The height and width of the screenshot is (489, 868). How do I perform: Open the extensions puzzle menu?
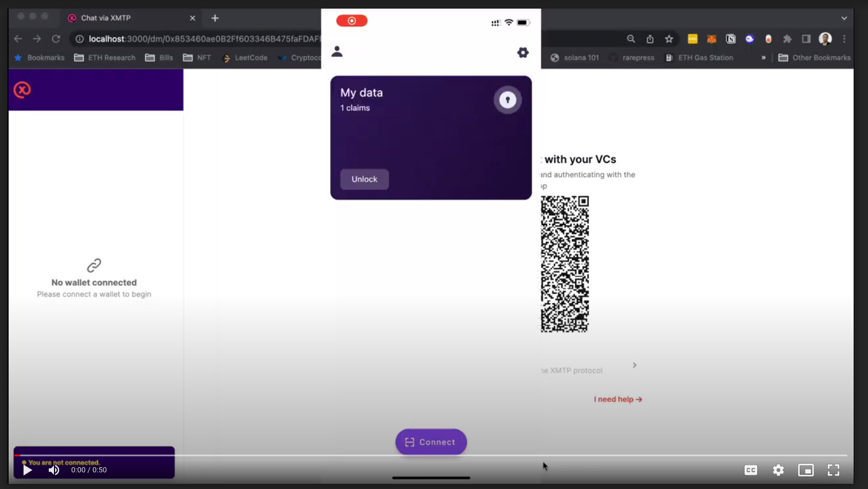pyautogui.click(x=788, y=39)
